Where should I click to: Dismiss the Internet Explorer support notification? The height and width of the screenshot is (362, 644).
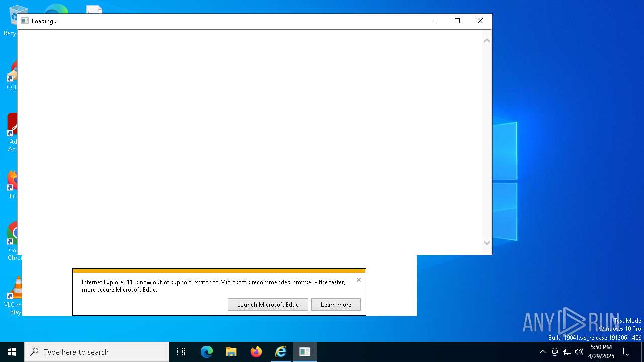point(359,280)
